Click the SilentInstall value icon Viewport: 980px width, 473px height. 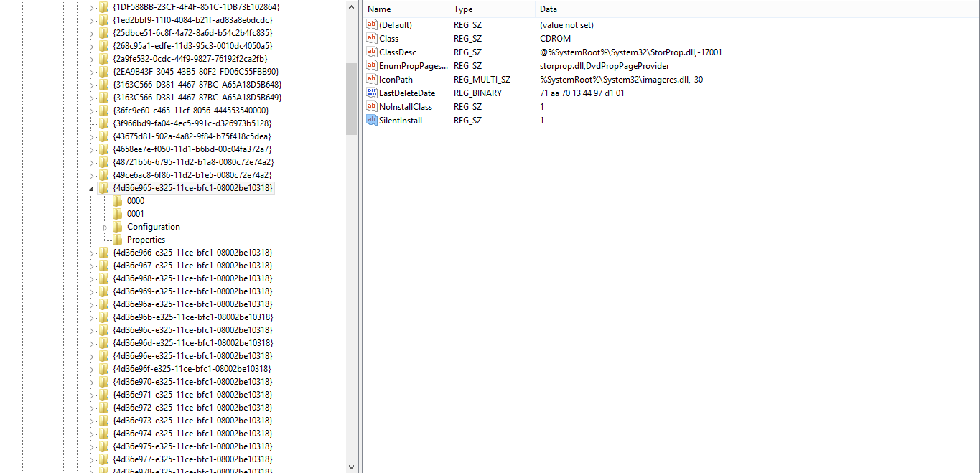(372, 120)
